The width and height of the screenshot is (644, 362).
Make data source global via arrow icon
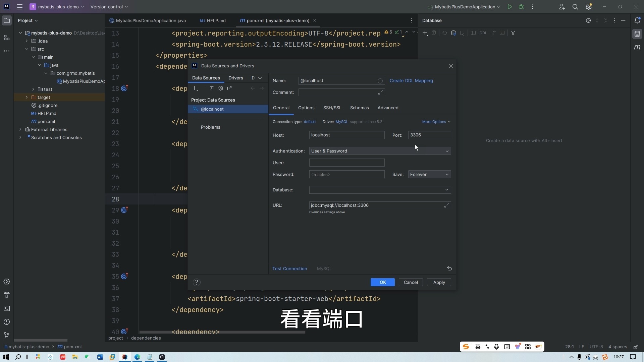[229, 88]
